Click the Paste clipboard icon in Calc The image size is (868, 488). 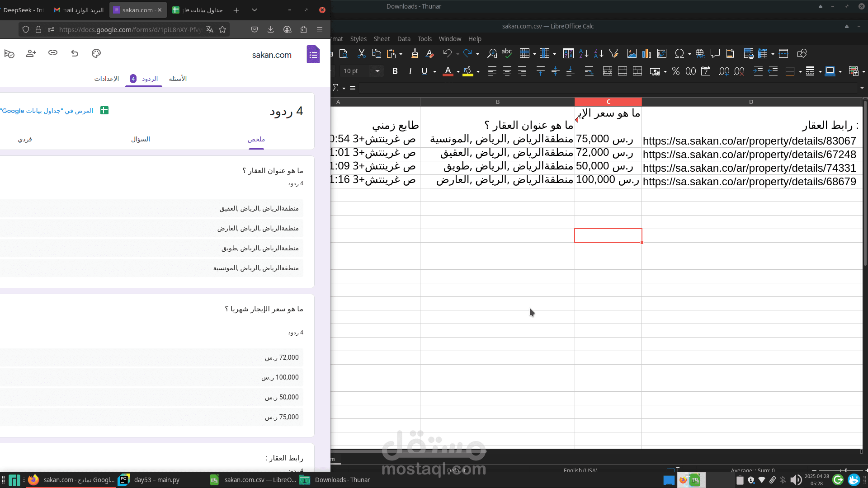coord(392,54)
